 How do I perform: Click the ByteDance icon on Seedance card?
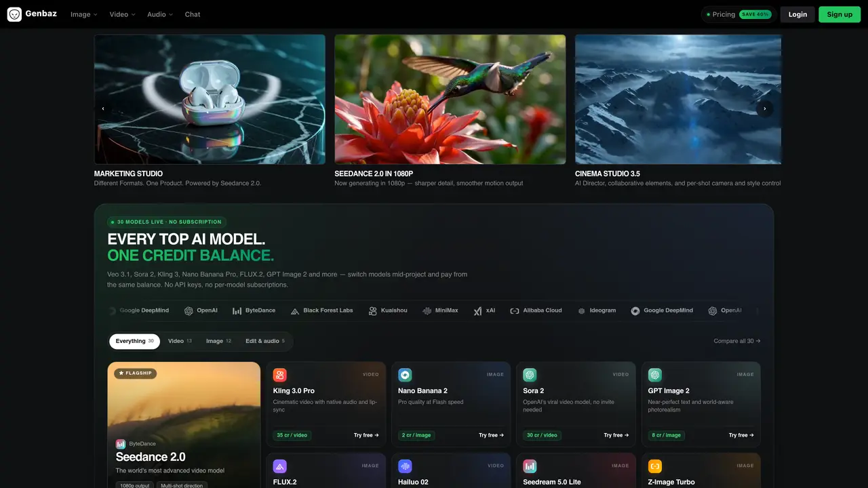click(121, 444)
